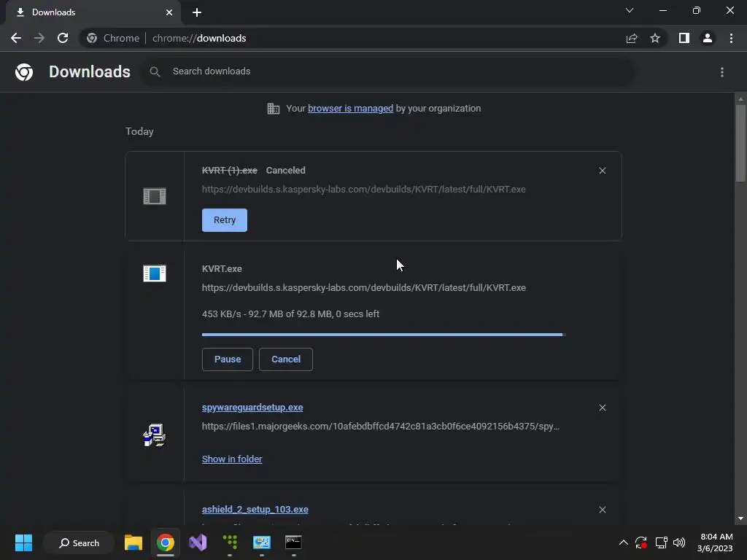Remove ashield_2_setup_103.exe from the list
Image resolution: width=747 pixels, height=560 pixels.
click(x=602, y=510)
